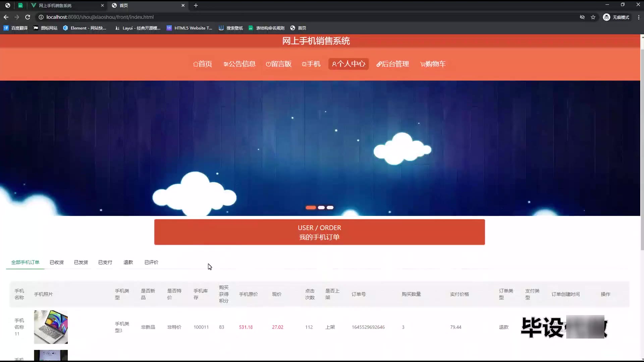Click the 网上手机销售系统 site title
The image size is (644, 362).
click(x=316, y=41)
